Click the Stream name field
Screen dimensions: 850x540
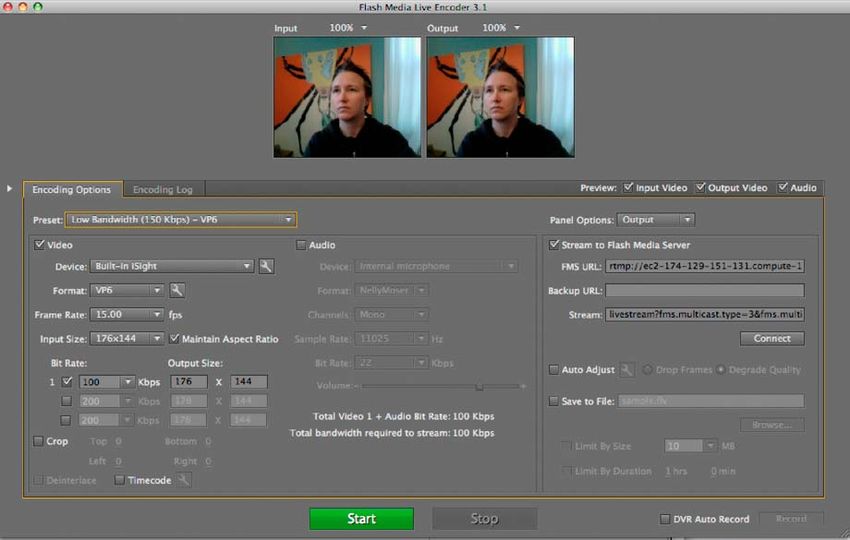(705, 314)
